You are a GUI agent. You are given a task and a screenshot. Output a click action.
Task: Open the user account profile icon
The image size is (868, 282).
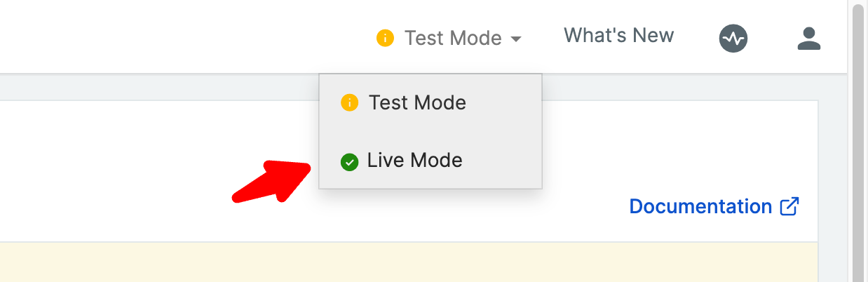tap(808, 39)
